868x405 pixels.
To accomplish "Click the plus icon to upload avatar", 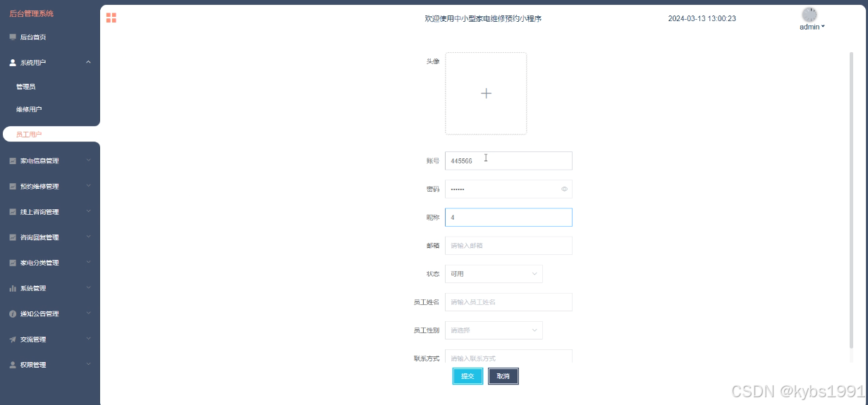I will [486, 93].
